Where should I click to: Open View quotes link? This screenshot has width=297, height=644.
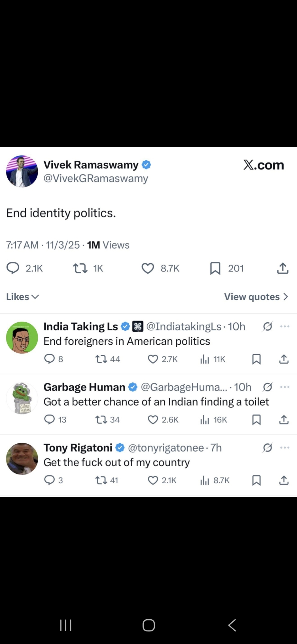[256, 297]
